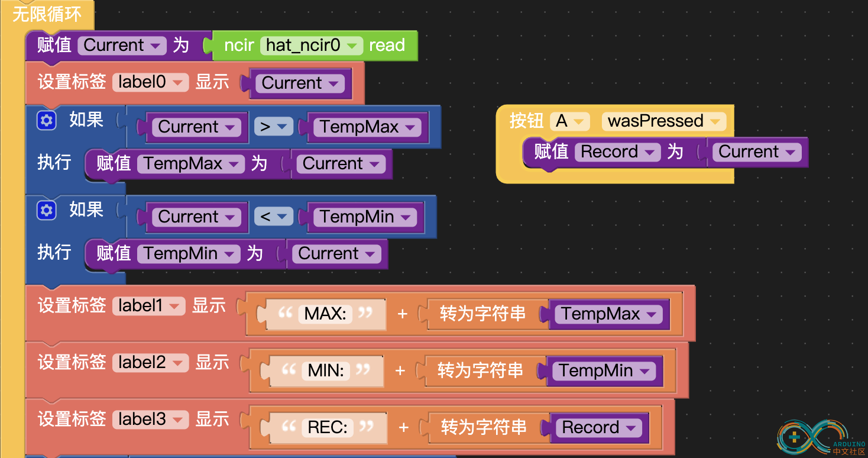Click the 如果 label of Current > TempMax block

(86, 120)
